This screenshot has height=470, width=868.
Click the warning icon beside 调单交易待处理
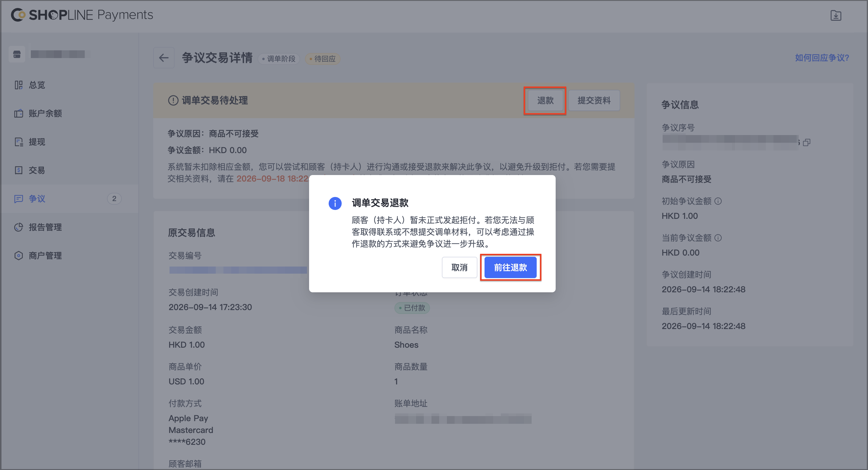coord(173,100)
